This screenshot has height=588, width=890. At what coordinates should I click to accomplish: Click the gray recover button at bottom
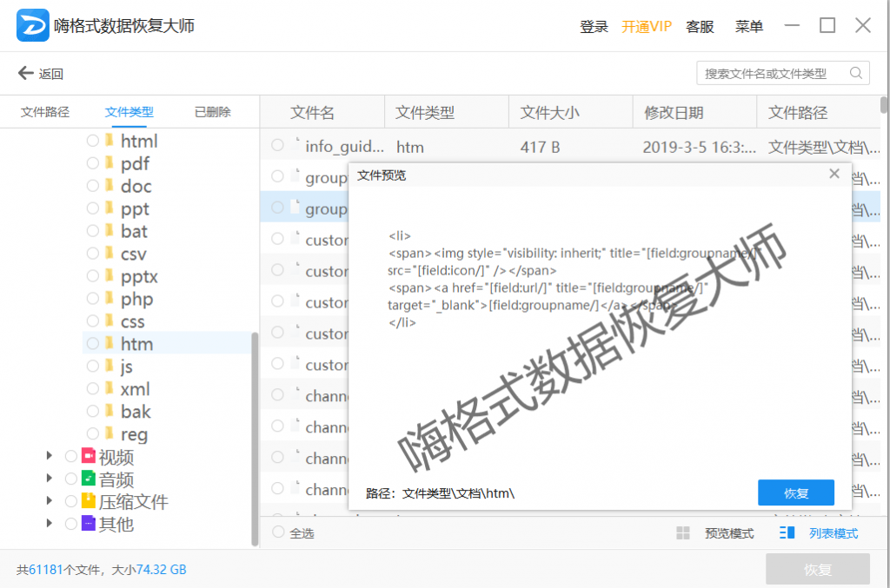point(817,569)
